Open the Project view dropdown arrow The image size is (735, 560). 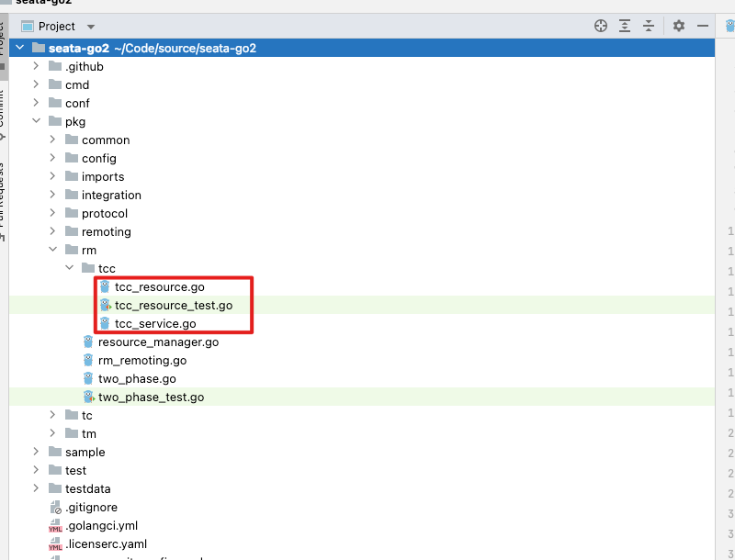point(91,27)
